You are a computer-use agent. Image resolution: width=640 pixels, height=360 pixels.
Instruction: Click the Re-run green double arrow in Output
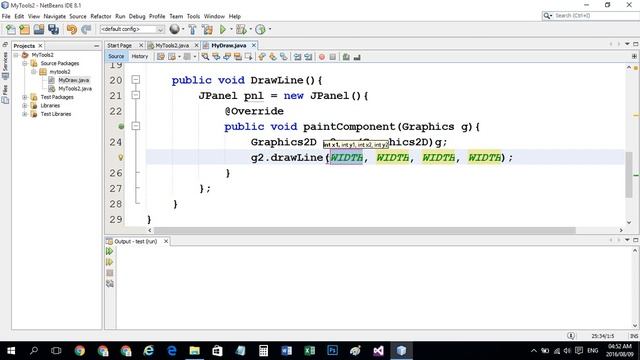click(x=109, y=251)
